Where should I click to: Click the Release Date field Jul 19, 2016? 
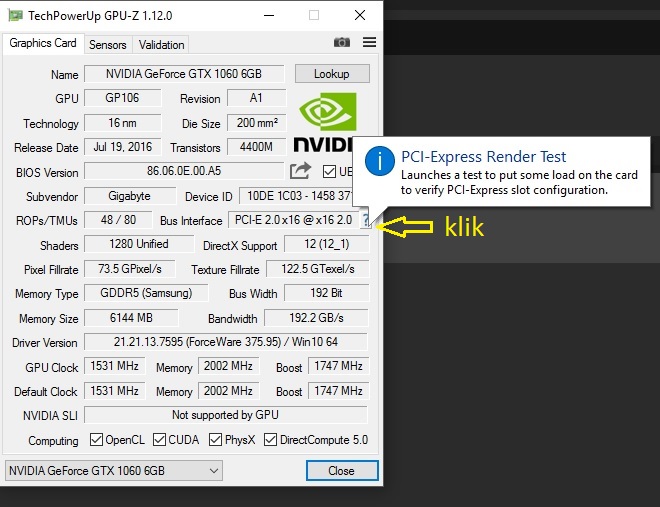[122, 147]
